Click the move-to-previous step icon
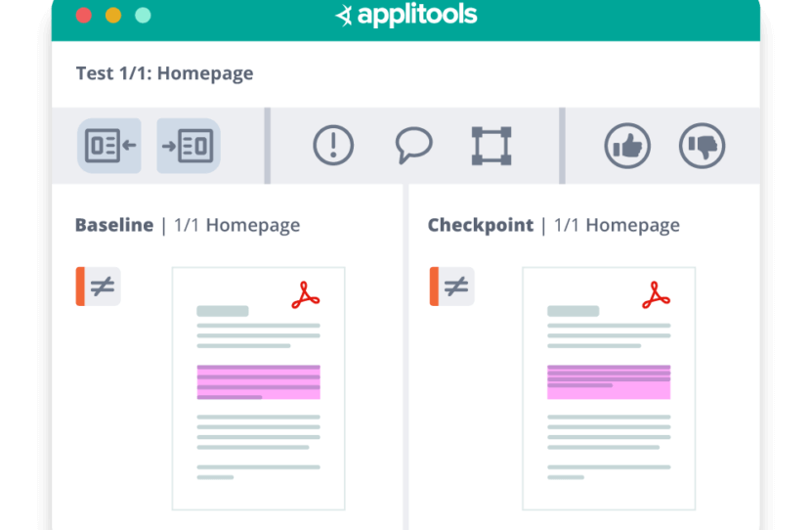This screenshot has width=812, height=530. pyautogui.click(x=109, y=146)
